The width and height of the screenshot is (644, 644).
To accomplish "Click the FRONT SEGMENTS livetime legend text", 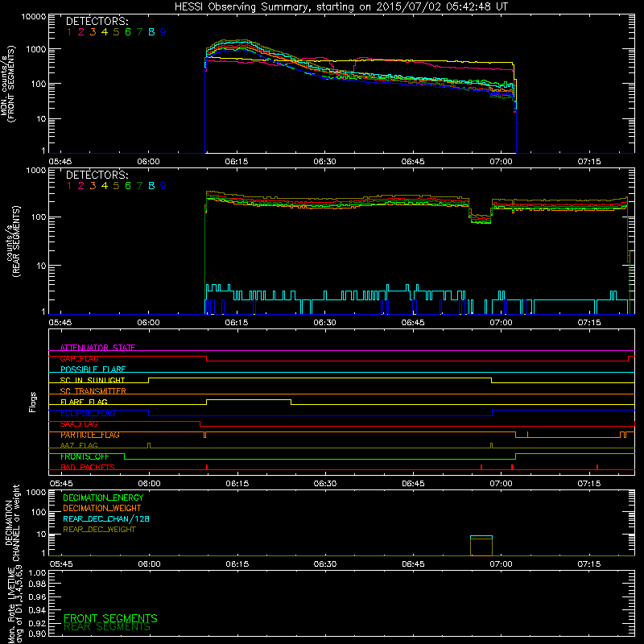I will (110, 618).
